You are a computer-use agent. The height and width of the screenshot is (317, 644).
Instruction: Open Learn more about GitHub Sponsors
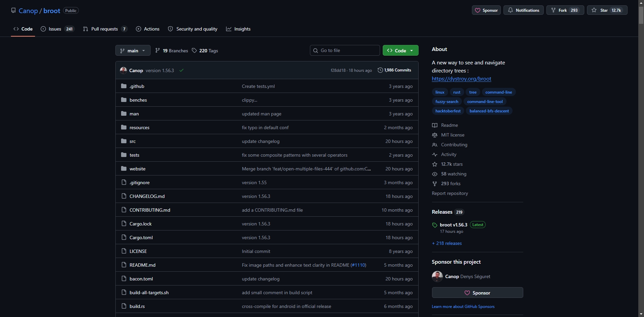tap(463, 307)
